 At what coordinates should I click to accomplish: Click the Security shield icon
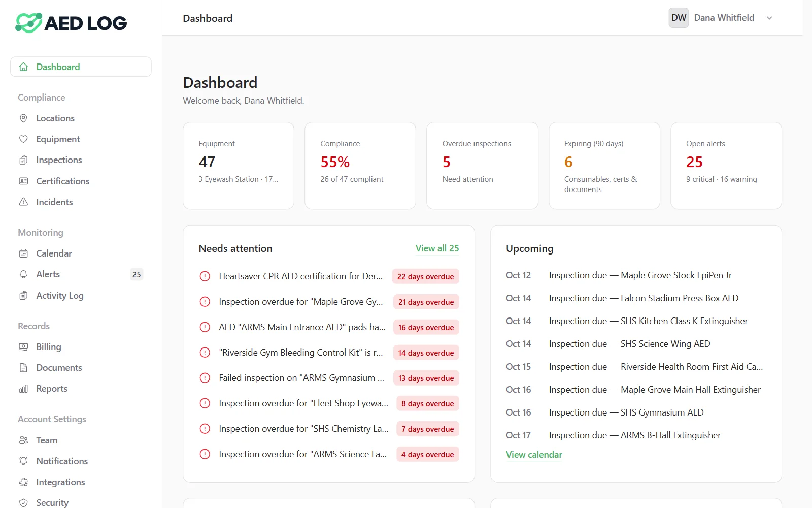pyautogui.click(x=23, y=503)
